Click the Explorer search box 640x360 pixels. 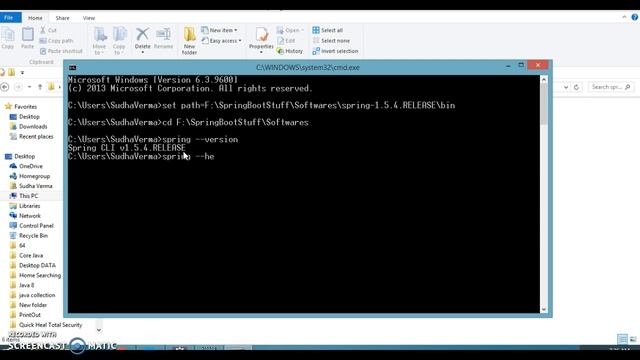(610, 87)
